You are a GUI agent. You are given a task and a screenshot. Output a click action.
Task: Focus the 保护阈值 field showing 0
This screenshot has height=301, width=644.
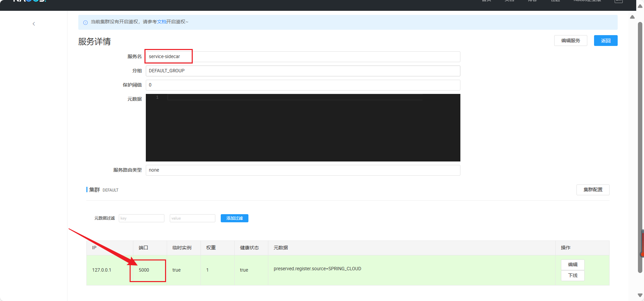(303, 85)
